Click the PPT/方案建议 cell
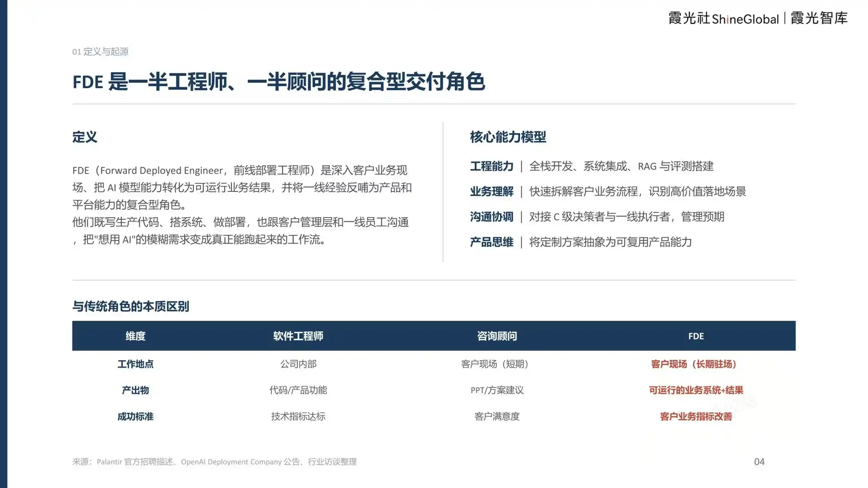The image size is (868, 488). [x=497, y=390]
